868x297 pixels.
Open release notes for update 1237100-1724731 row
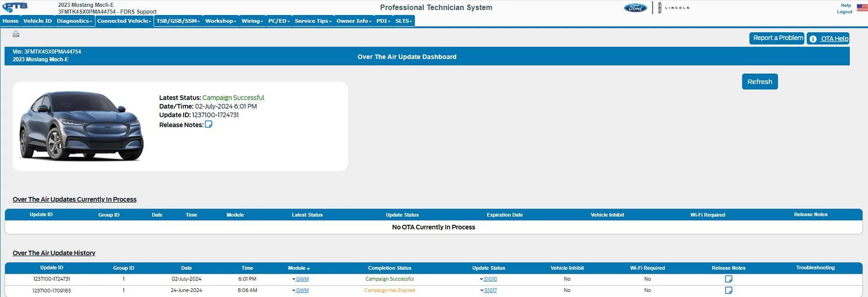(x=729, y=279)
